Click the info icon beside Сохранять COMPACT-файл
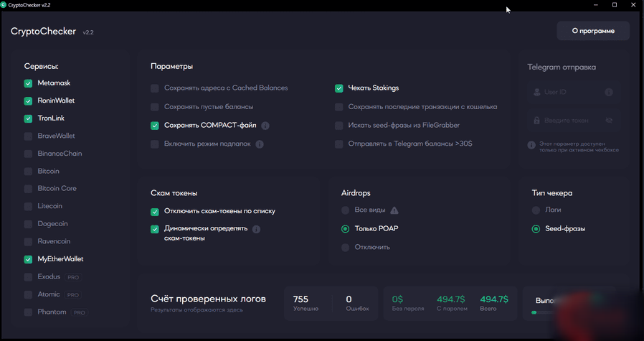The image size is (644, 341). click(x=265, y=126)
